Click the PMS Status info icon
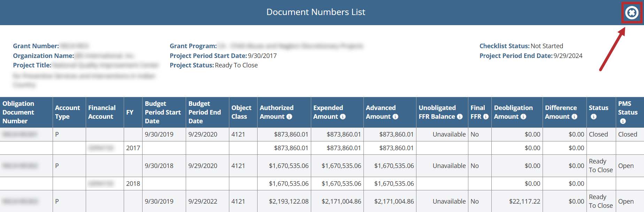 pyautogui.click(x=623, y=121)
